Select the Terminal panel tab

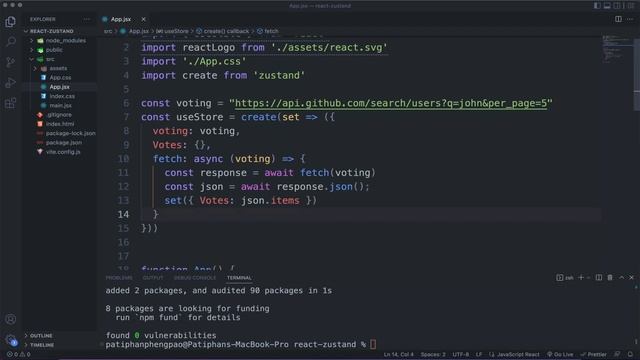click(x=239, y=278)
